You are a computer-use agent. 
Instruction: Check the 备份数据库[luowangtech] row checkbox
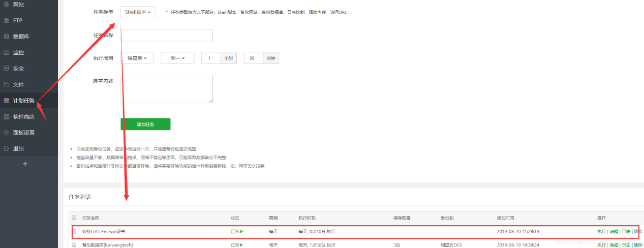(74, 244)
